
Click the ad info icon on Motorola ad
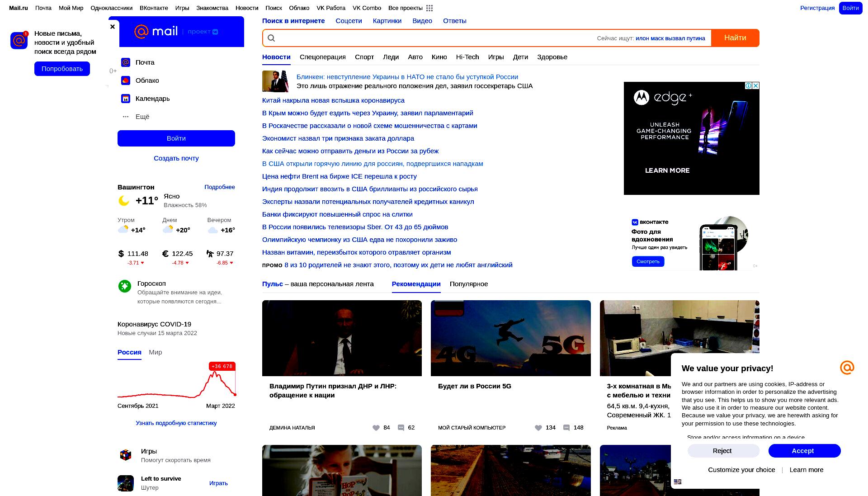click(x=748, y=85)
